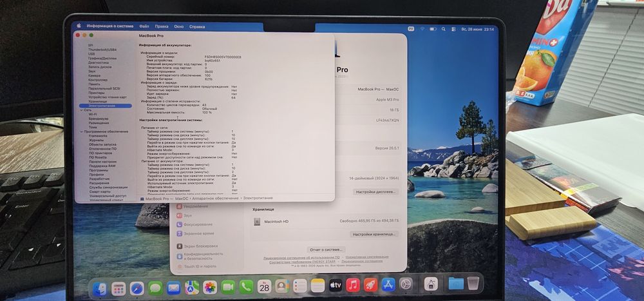Open Focus settings icon in Settings sidebar
Screen dimensions: 644x301
179,224
